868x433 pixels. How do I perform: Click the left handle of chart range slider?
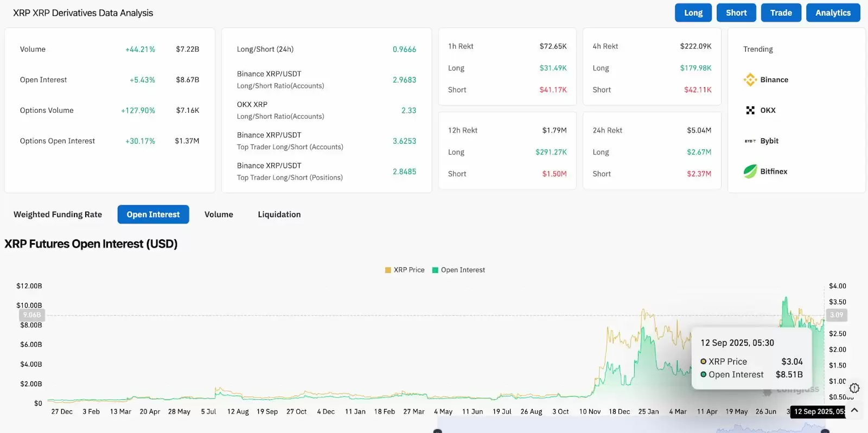click(x=438, y=431)
